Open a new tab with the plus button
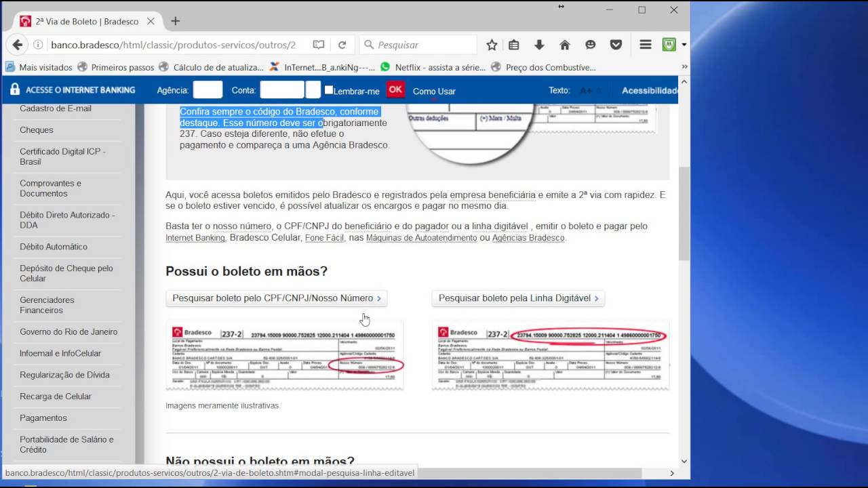868x488 pixels. (x=175, y=21)
